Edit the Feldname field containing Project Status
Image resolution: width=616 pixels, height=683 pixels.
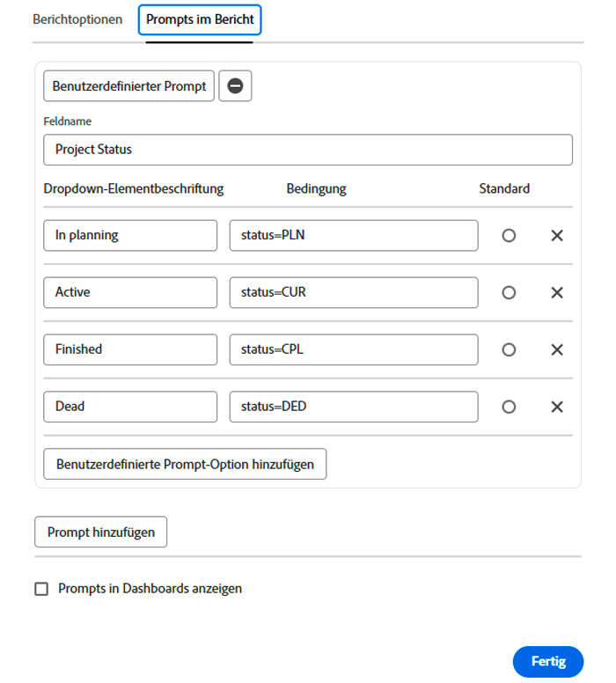coord(308,150)
